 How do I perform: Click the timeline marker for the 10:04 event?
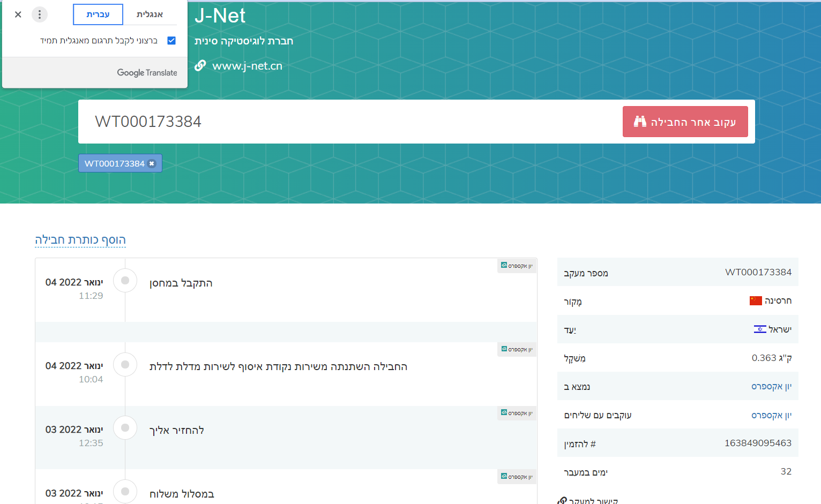click(x=125, y=364)
